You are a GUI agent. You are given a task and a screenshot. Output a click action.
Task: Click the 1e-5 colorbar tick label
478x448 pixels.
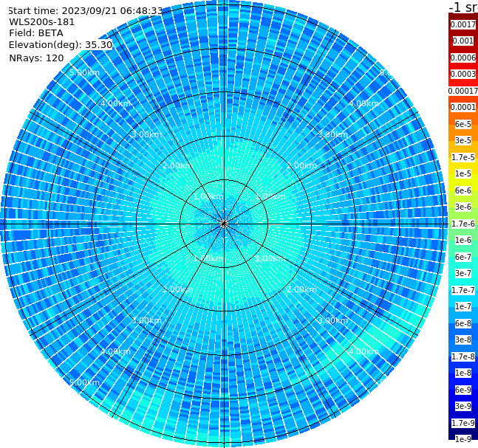click(x=463, y=173)
